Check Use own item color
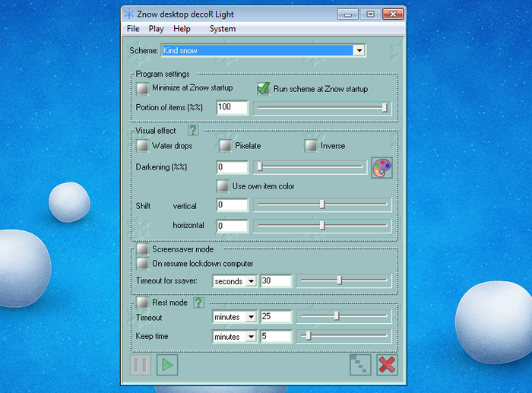 pyautogui.click(x=223, y=186)
